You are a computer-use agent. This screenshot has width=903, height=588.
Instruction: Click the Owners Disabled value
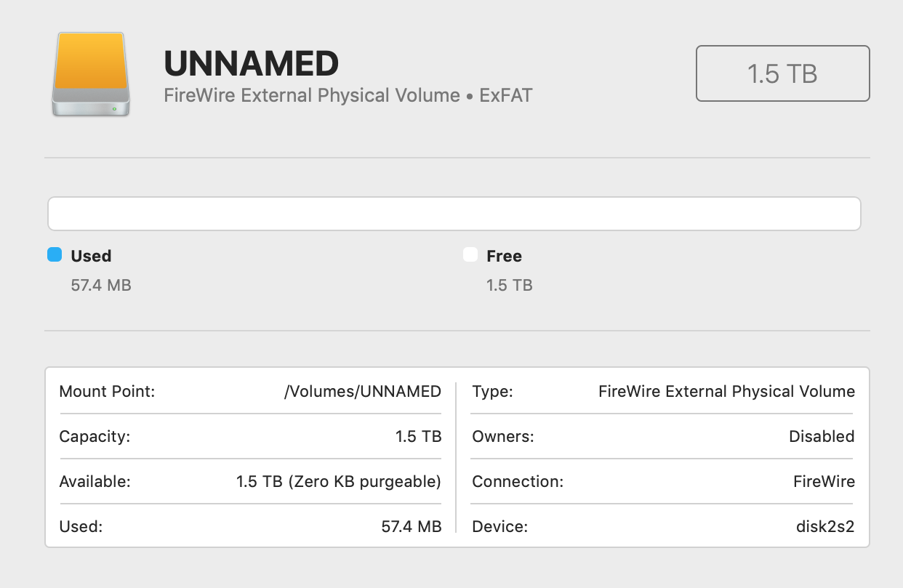(x=822, y=437)
